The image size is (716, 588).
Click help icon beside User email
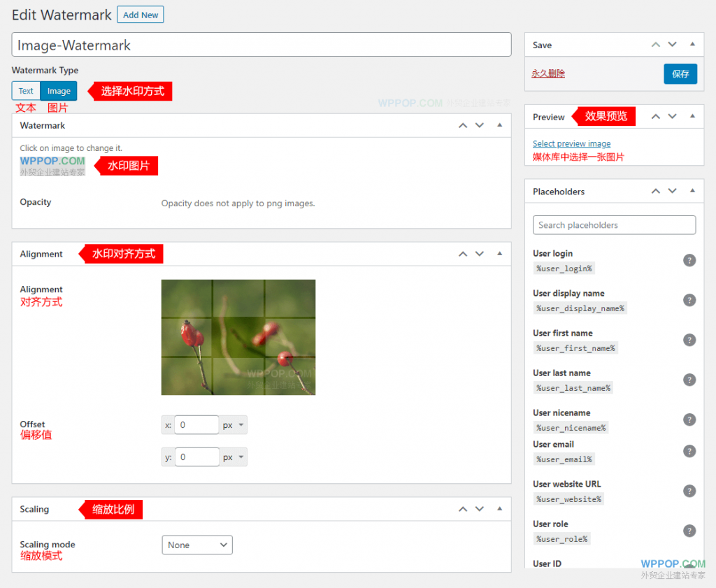(x=689, y=451)
